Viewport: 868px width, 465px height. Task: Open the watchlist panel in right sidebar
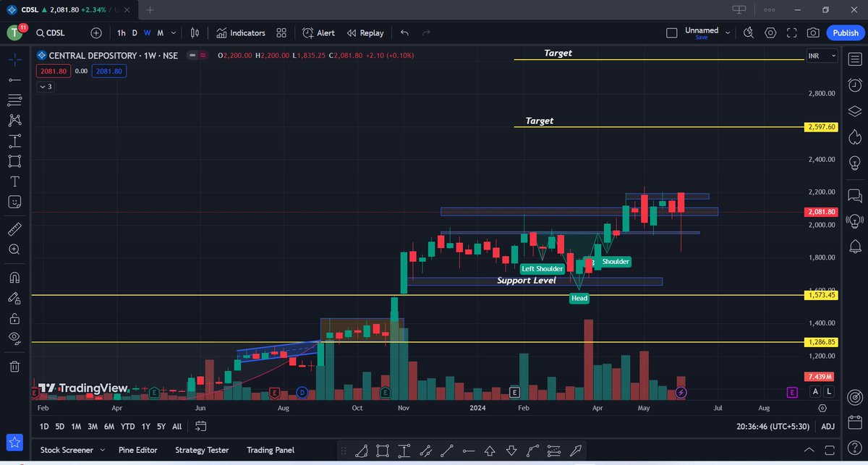coord(854,59)
